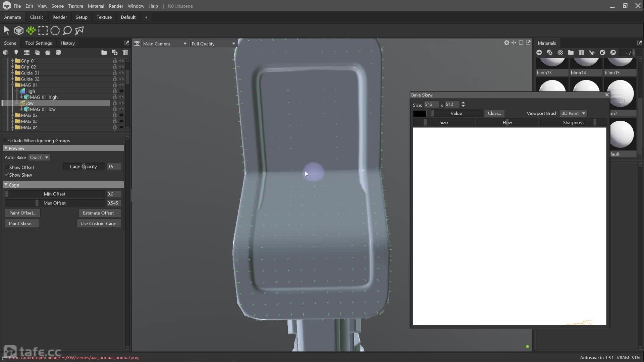The width and height of the screenshot is (644, 362).
Task: Select the polygon selection tool
Action: pyautogui.click(x=79, y=31)
